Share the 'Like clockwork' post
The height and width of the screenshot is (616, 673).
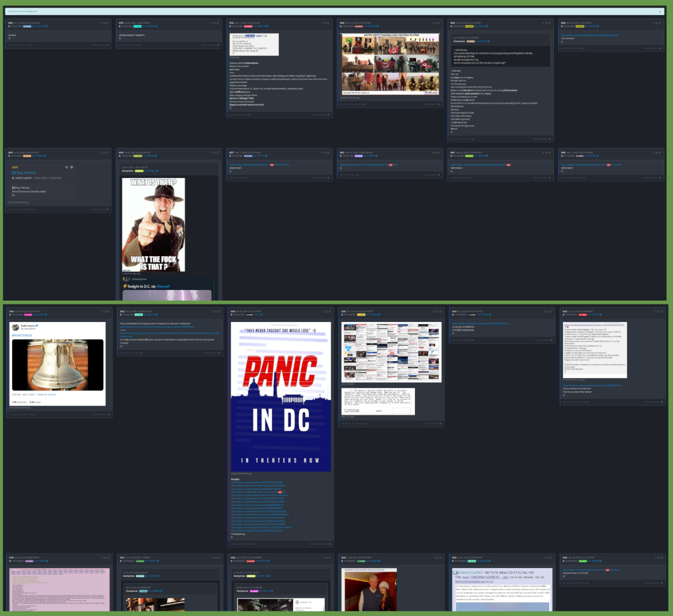654,23
